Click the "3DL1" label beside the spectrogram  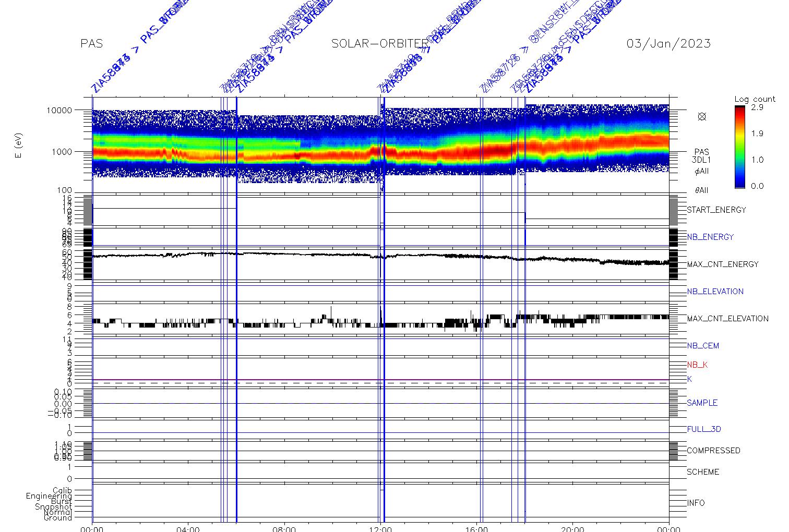pyautogui.click(x=701, y=161)
